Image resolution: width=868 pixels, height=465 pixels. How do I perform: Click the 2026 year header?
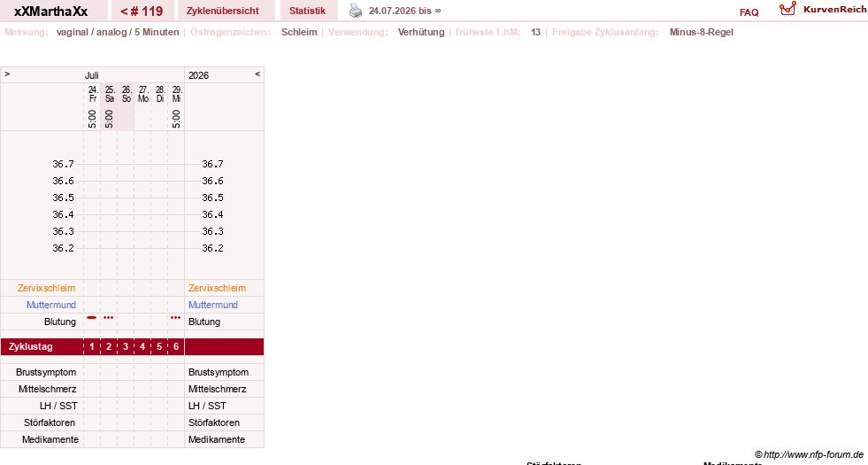tap(198, 75)
